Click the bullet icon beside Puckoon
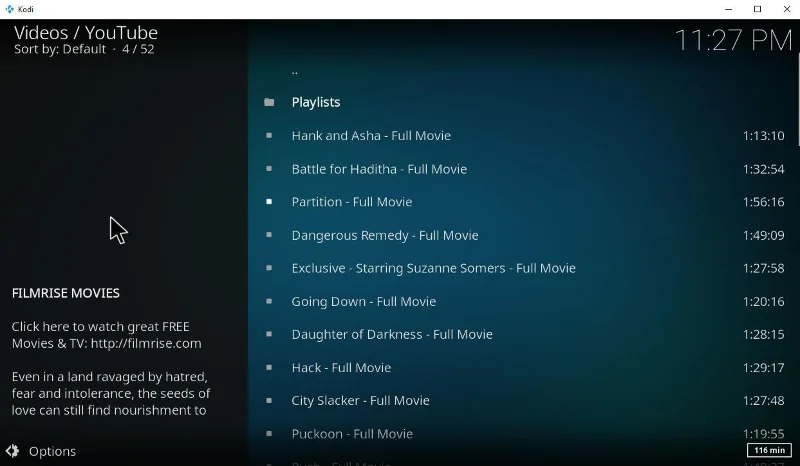This screenshot has width=800, height=466. pos(269,434)
